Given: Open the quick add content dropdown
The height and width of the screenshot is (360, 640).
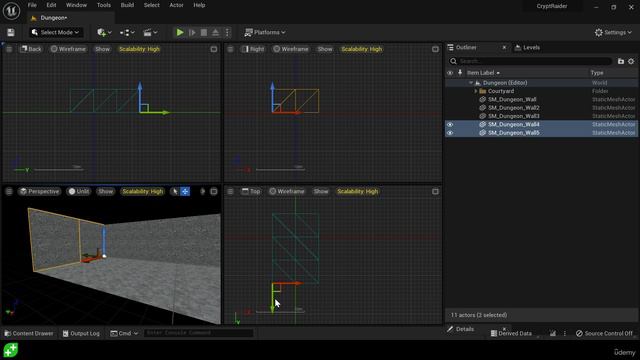Looking at the screenshot, I should [x=104, y=32].
